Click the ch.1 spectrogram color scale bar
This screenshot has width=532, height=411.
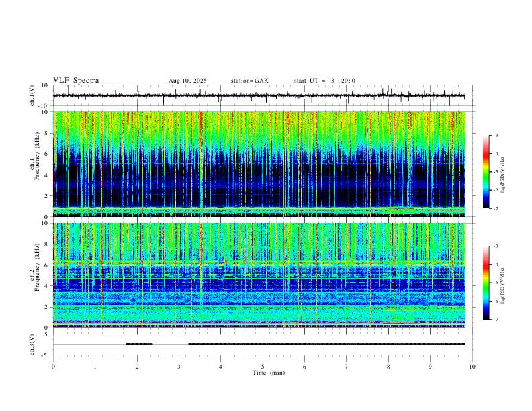coord(486,172)
